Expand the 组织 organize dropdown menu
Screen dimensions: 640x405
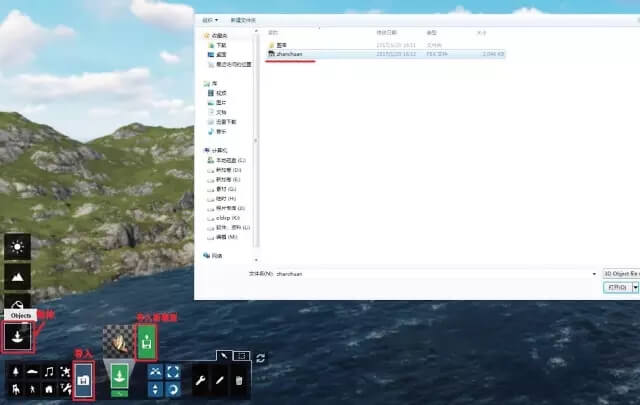(x=211, y=19)
